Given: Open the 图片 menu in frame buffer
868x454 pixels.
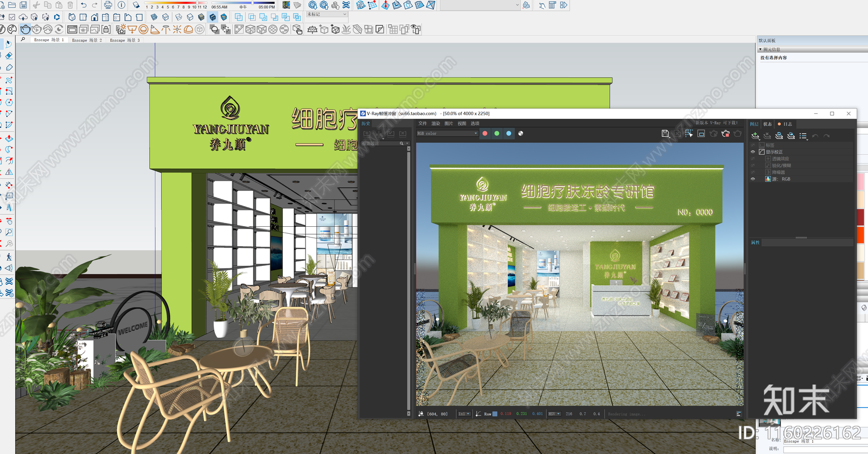Looking at the screenshot, I should [449, 124].
